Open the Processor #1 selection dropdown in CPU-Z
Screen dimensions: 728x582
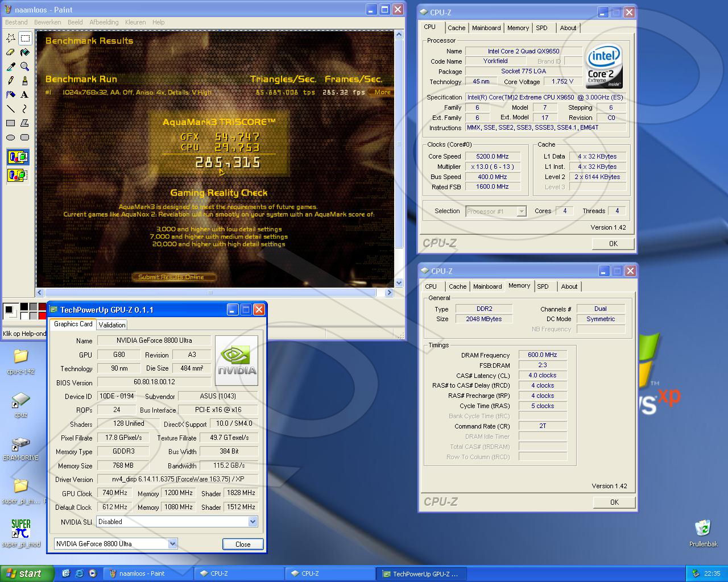(x=521, y=211)
